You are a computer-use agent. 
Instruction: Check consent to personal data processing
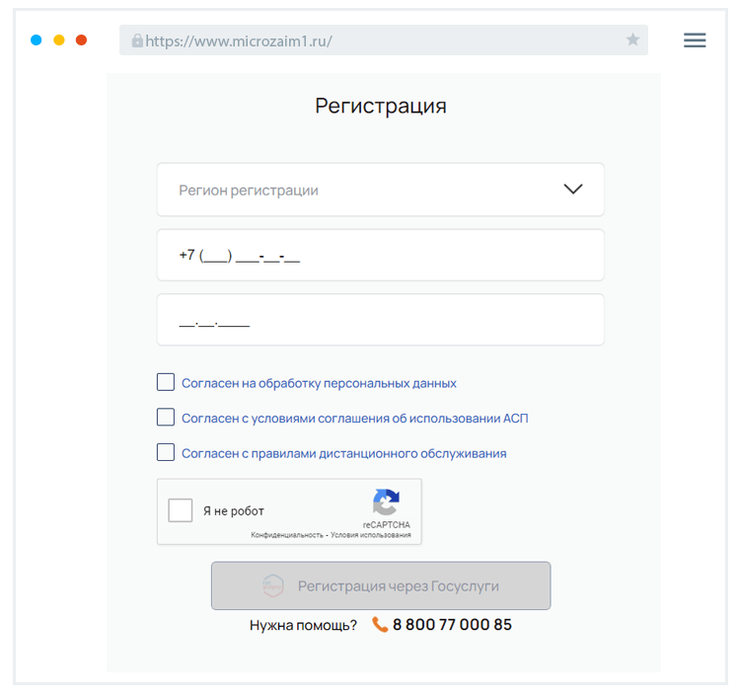pyautogui.click(x=166, y=382)
